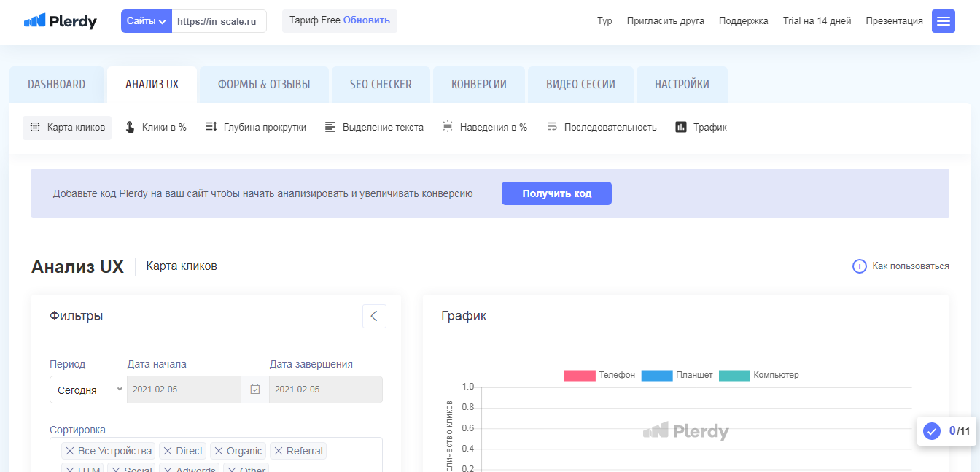Viewport: 980px width, 472px height.
Task: Open the Презентация link
Action: tap(895, 21)
